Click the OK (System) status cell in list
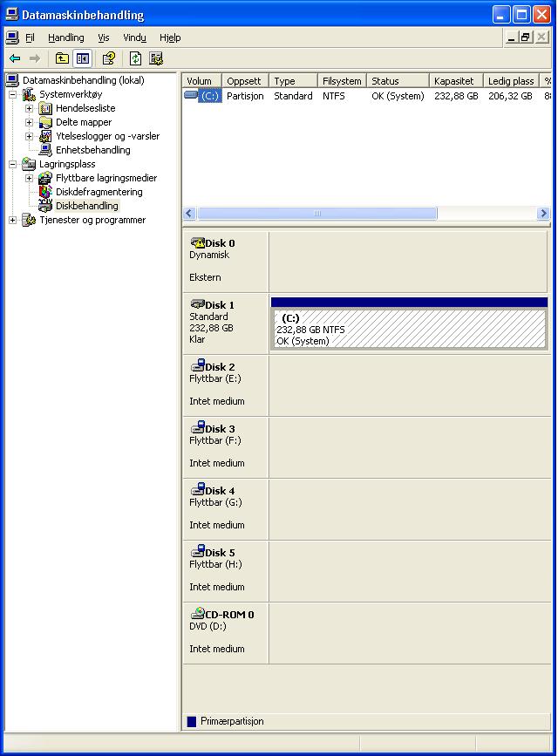 pyautogui.click(x=398, y=96)
